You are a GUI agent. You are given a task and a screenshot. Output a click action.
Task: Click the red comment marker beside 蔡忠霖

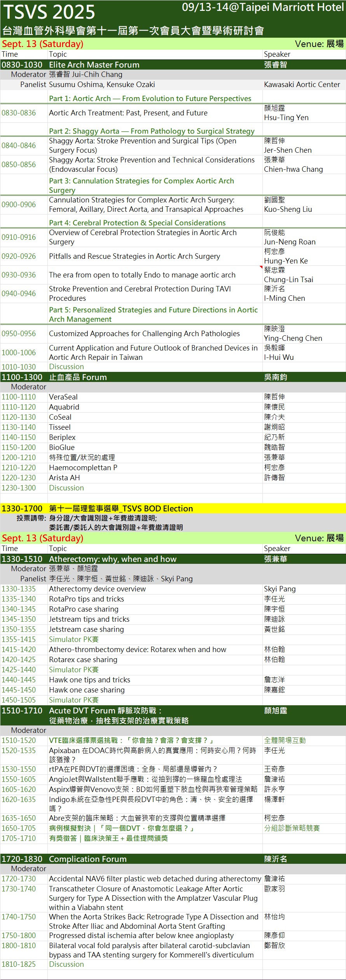(x=261, y=267)
